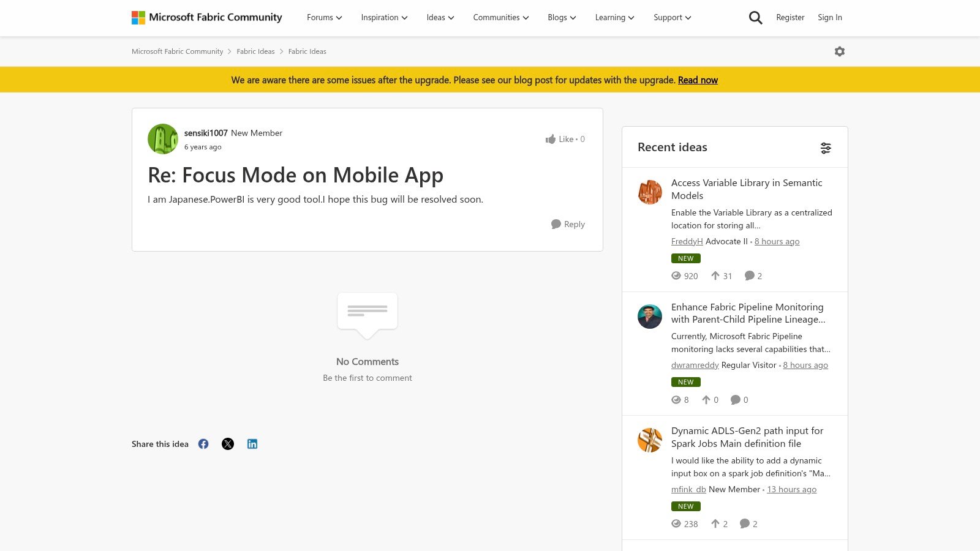Share this idea on Facebook
980x551 pixels.
point(203,444)
